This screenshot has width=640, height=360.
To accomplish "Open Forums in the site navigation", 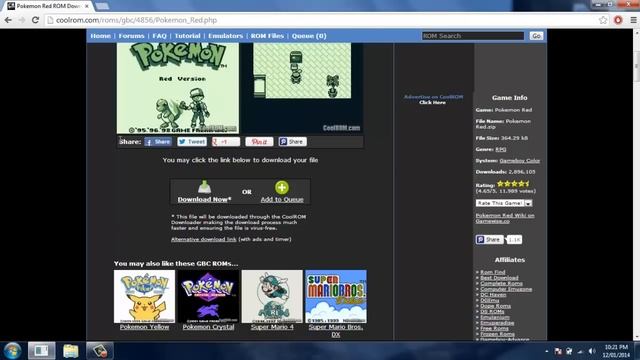I will pos(131,36).
